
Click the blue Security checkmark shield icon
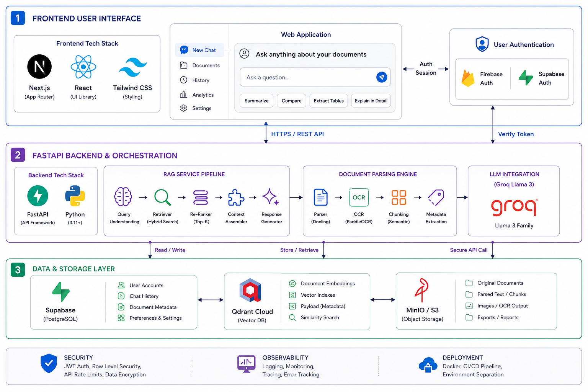[49, 364]
